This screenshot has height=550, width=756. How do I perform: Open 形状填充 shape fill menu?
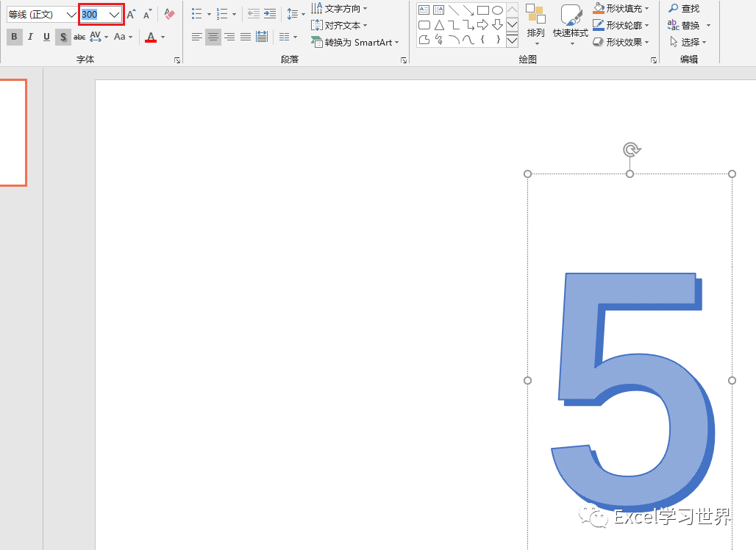pyautogui.click(x=621, y=9)
